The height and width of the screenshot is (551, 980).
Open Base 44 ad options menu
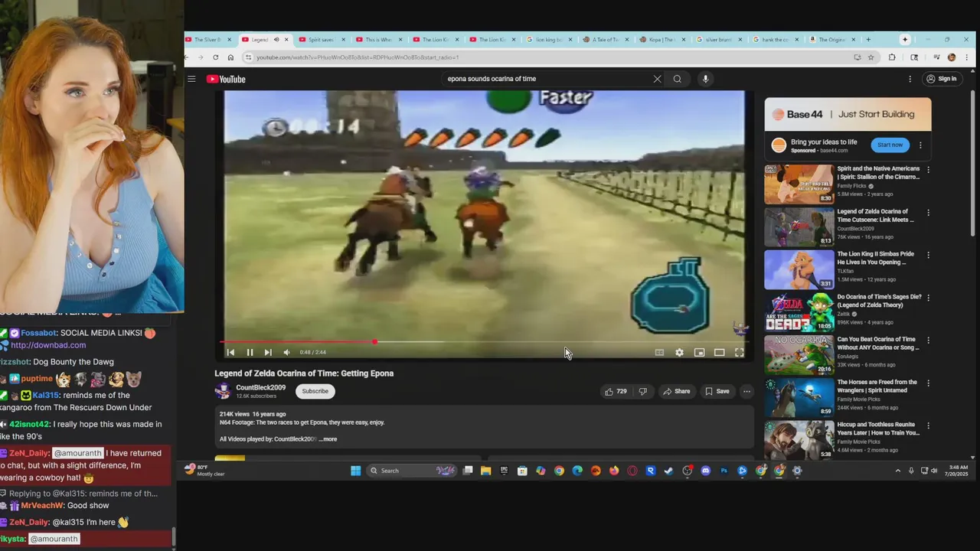point(920,145)
